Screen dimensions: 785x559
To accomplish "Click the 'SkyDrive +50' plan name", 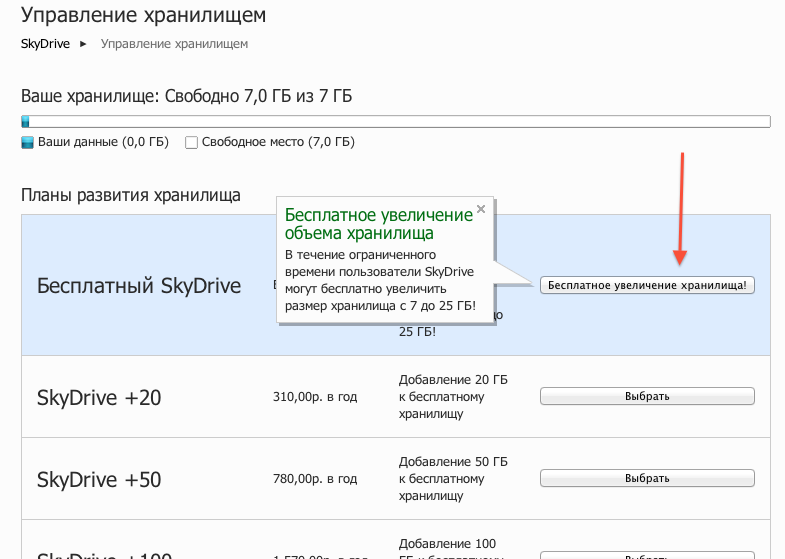I will pyautogui.click(x=99, y=480).
